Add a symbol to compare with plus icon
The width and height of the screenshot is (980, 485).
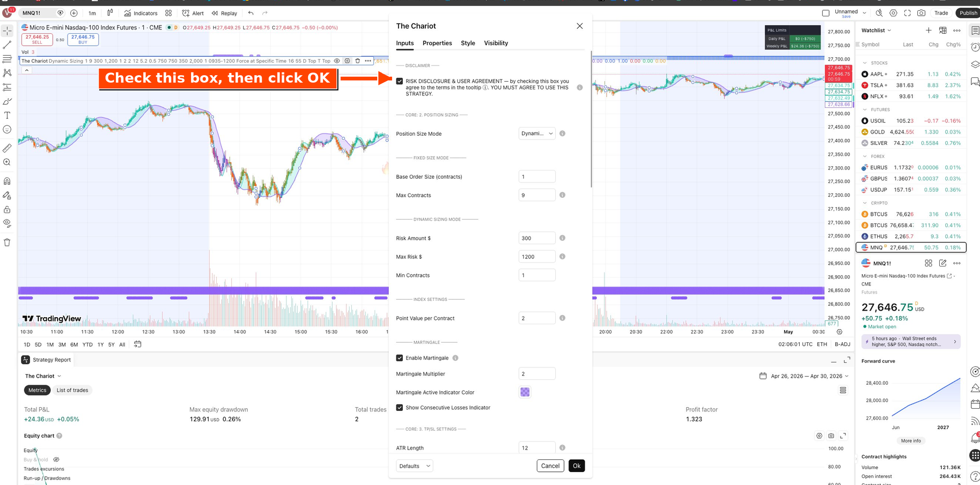pos(74,13)
